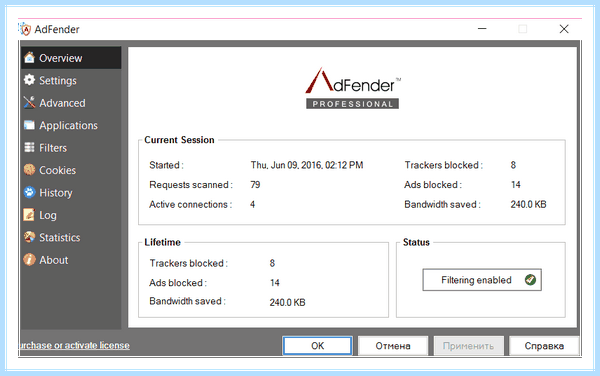Go to the Advanced section
The height and width of the screenshot is (376, 600).
pos(62,103)
